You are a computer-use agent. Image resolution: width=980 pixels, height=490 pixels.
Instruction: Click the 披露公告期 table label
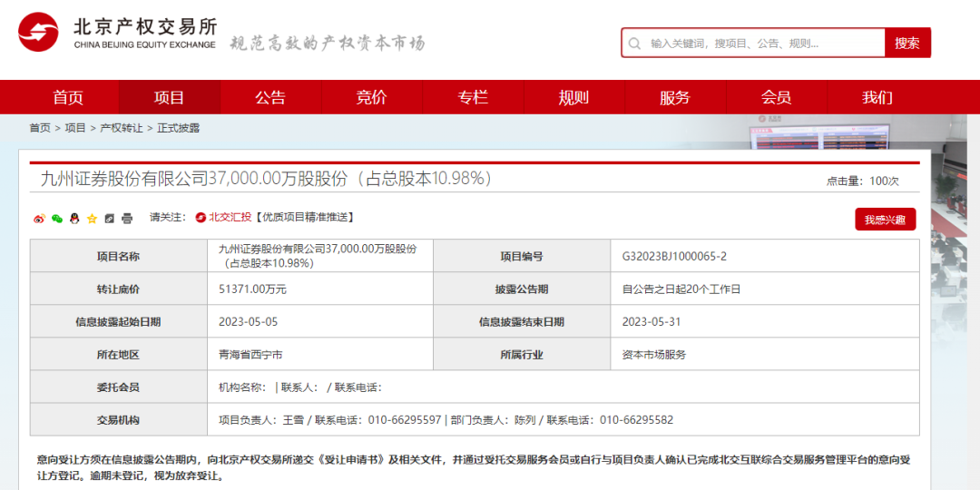521,289
